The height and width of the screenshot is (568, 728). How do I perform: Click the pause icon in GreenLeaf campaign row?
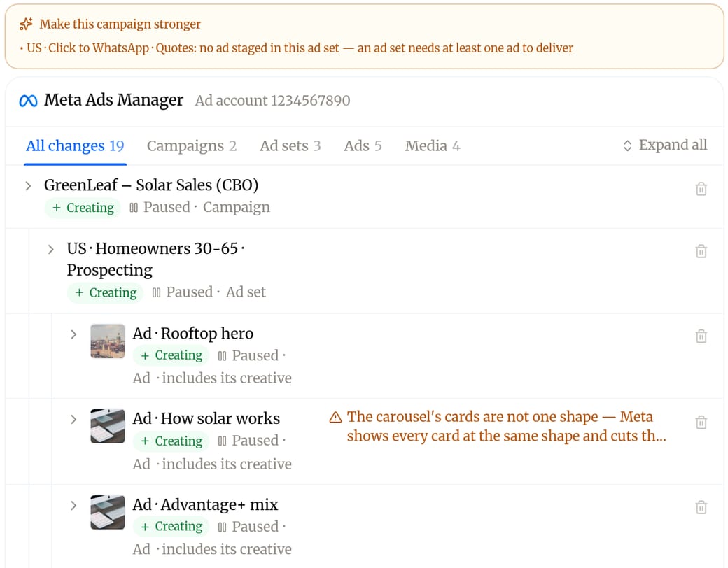(134, 208)
